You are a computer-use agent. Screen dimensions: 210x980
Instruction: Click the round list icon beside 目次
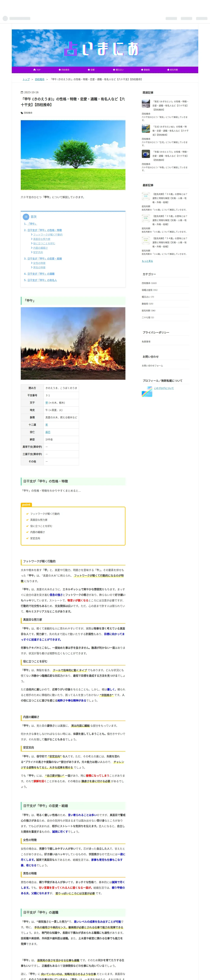pos(26,217)
